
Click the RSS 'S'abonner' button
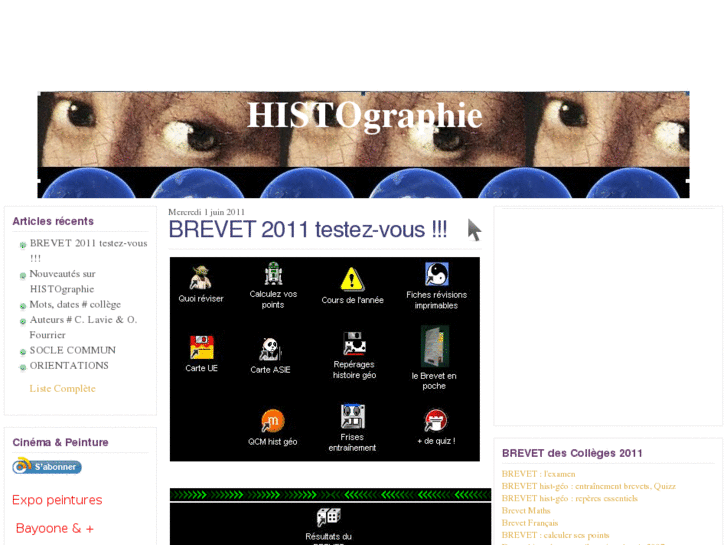click(47, 466)
